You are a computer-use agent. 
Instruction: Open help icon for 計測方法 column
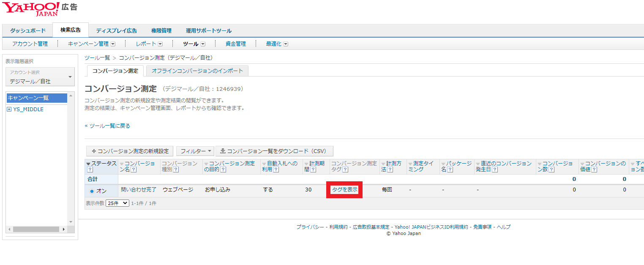tap(390, 169)
